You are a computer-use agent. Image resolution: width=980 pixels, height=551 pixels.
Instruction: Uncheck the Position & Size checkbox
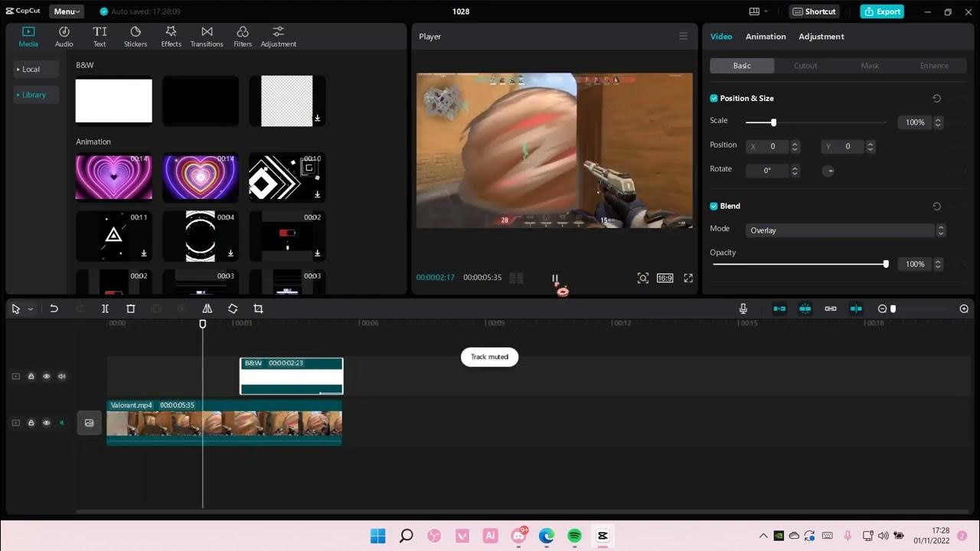[x=714, y=98]
